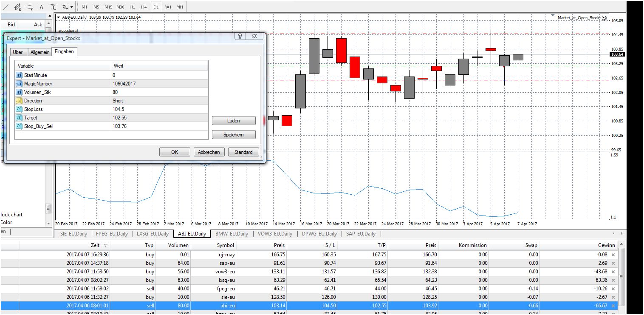
Task: Open the ABI-EU,Daily chart title dropdown arrow
Action: tap(59, 17)
